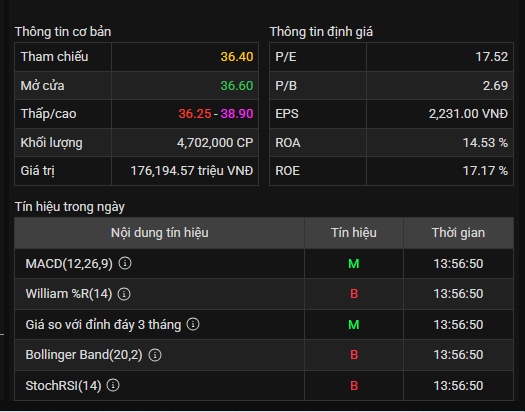
Task: Open info icon for Giá so với đỉnh đáy
Action: pos(193,324)
